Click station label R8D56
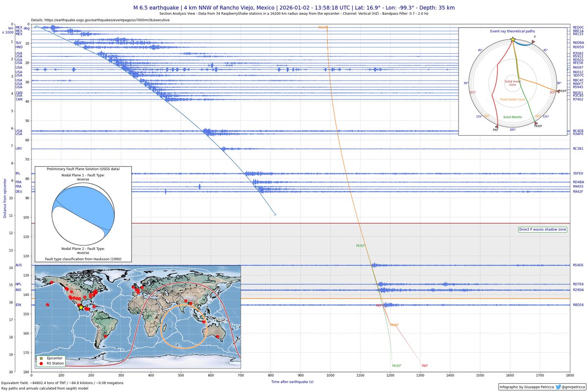588x392 pixels. pos(578,305)
